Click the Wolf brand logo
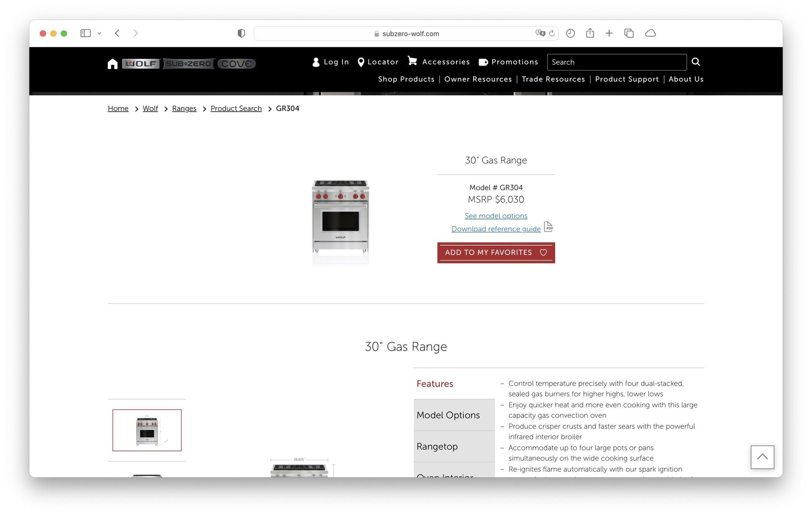The width and height of the screenshot is (812, 516). point(141,63)
